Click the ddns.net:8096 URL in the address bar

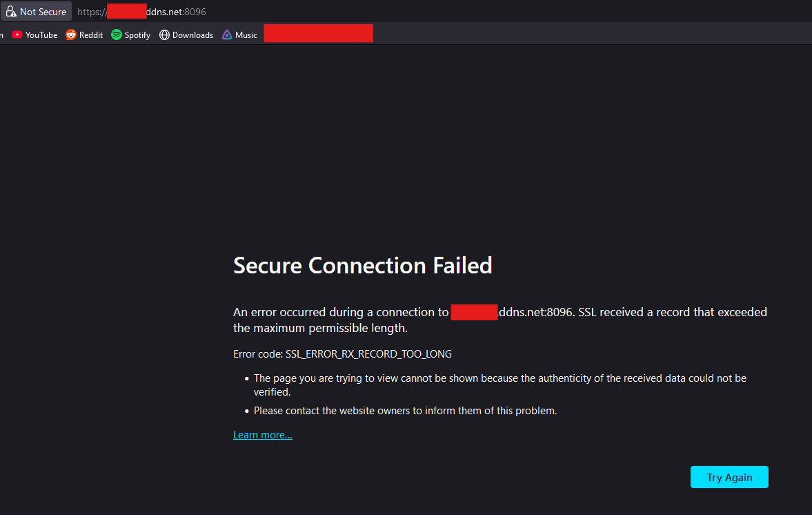(x=176, y=12)
